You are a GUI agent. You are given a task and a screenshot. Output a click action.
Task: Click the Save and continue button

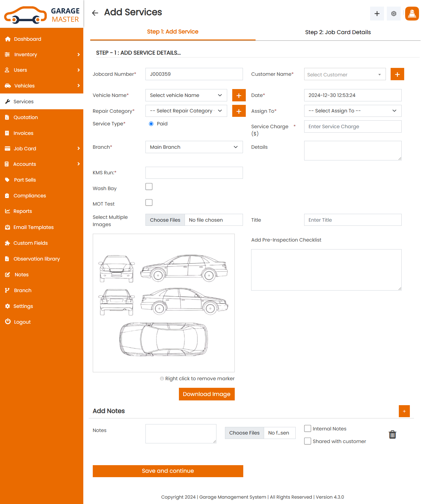[168, 471]
